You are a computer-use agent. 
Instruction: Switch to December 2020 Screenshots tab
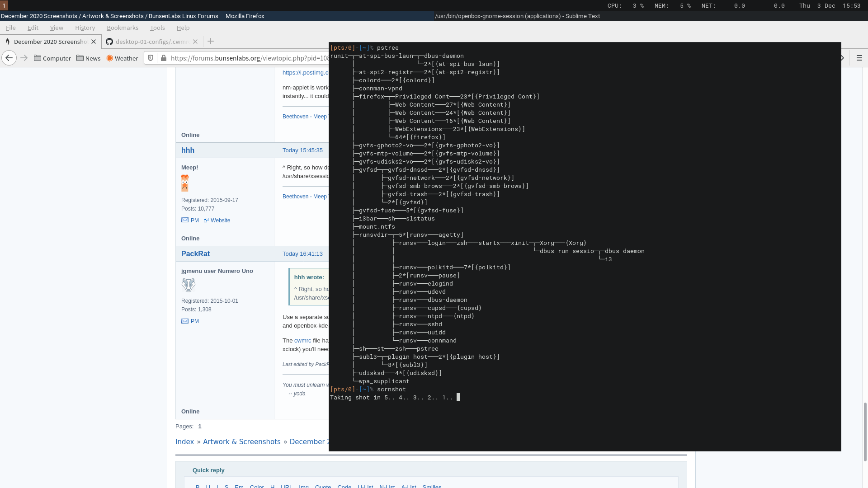(x=50, y=42)
